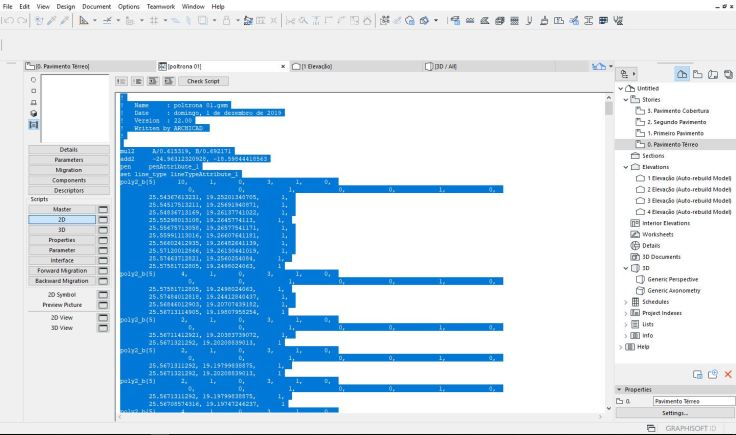Image resolution: width=736 pixels, height=435 pixels.
Task: Open Master script in separate window icon
Action: tap(103, 209)
